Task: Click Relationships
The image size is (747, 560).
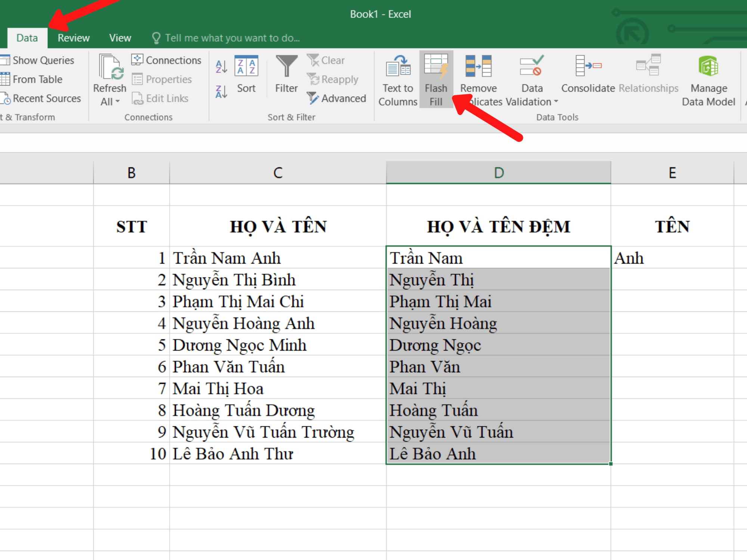Action: [x=648, y=74]
